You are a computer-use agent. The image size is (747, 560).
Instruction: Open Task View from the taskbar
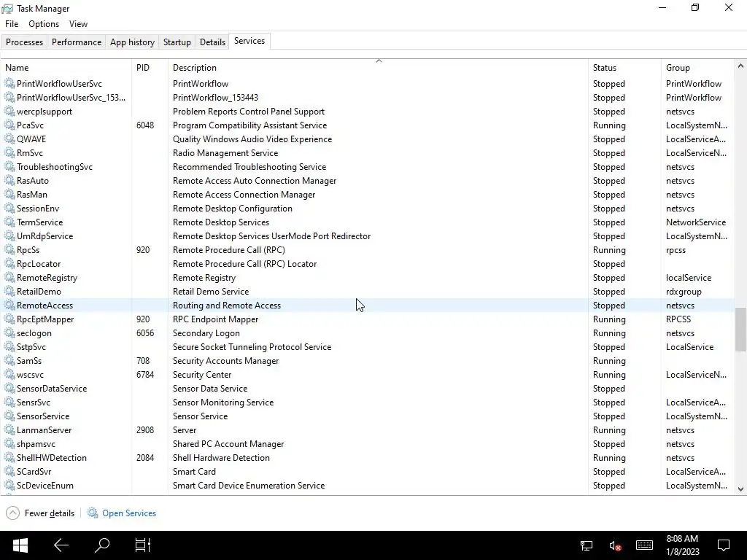(x=142, y=545)
